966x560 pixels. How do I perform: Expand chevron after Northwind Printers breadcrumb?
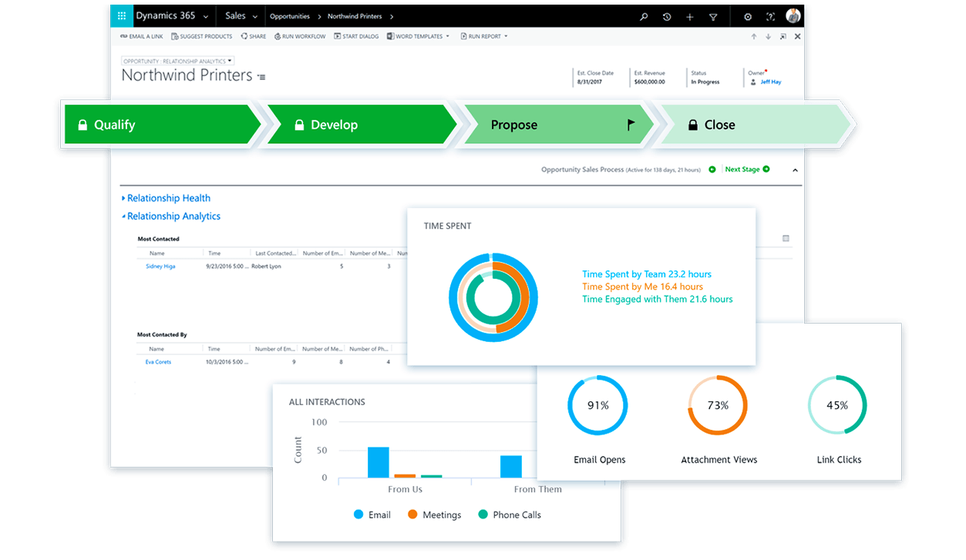click(x=392, y=16)
